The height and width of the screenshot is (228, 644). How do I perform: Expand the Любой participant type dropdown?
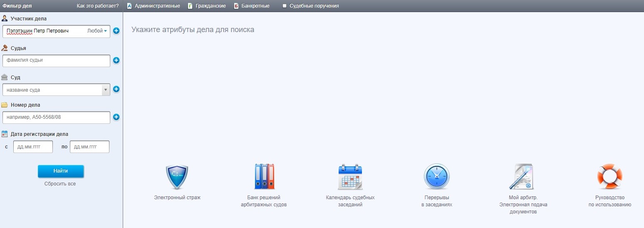(97, 31)
